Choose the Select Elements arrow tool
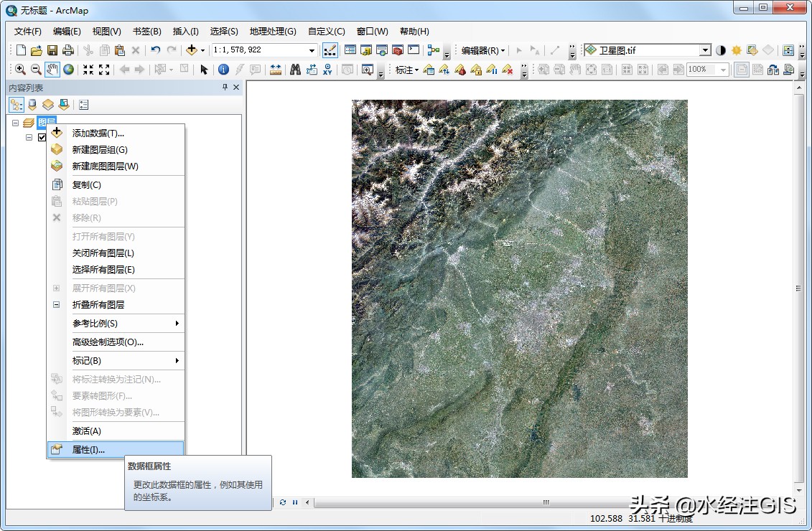The image size is (812, 531). click(204, 70)
